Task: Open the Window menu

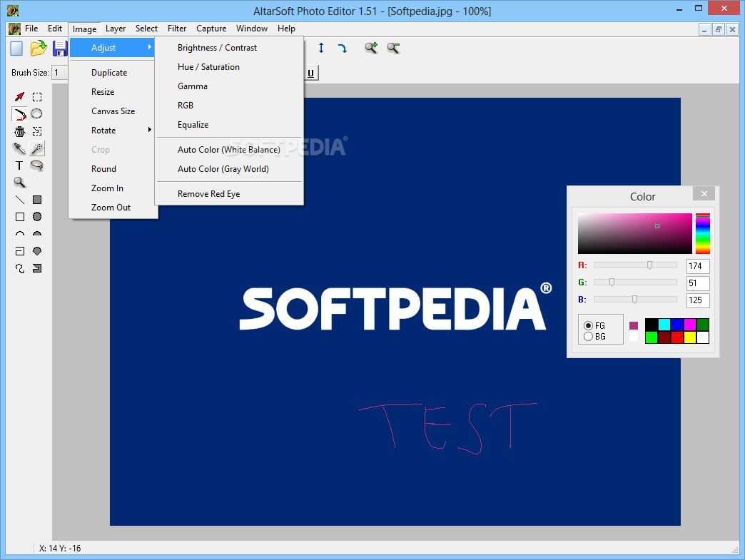Action: 252,29
